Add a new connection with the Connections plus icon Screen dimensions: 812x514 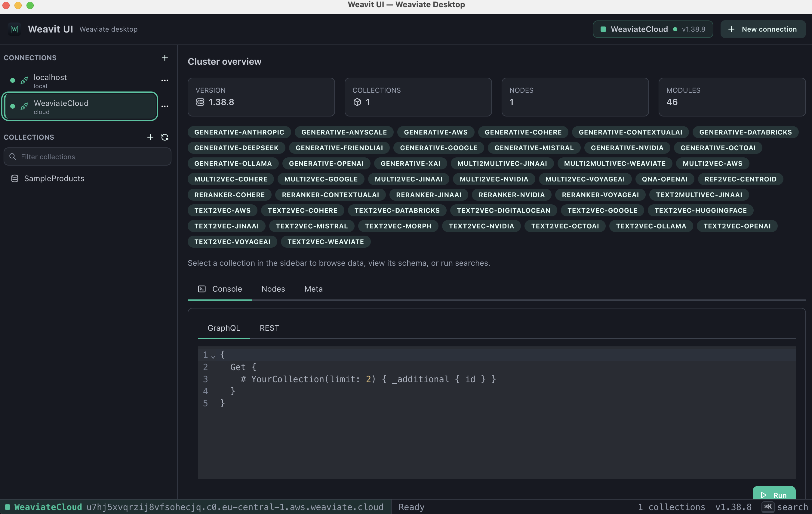[x=165, y=58]
